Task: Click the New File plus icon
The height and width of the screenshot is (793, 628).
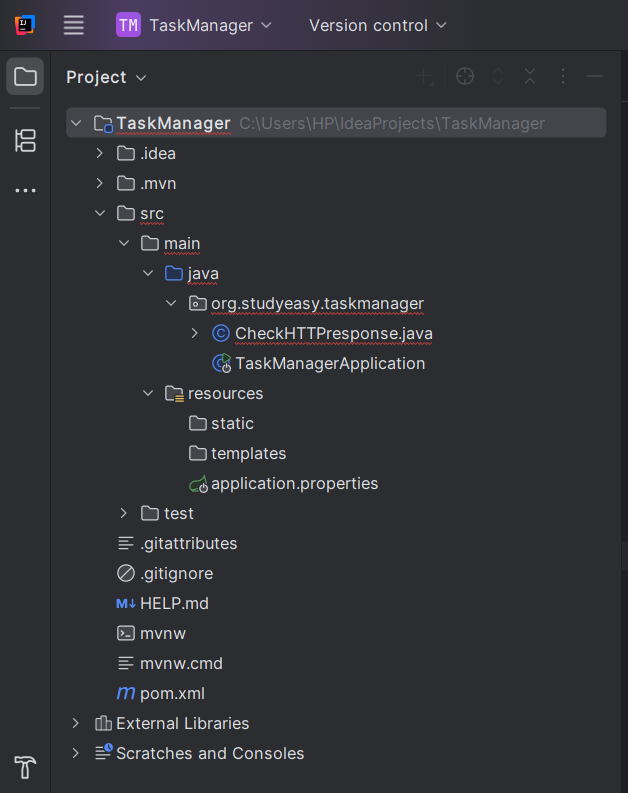Action: (x=424, y=76)
